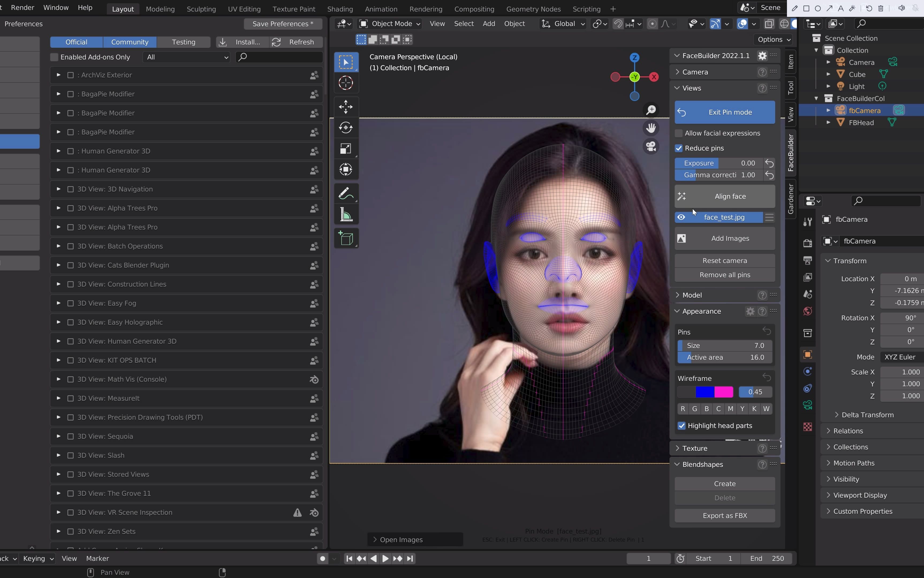Activate the Annotate tool
Viewport: 924px width, 578px height.
point(346,193)
